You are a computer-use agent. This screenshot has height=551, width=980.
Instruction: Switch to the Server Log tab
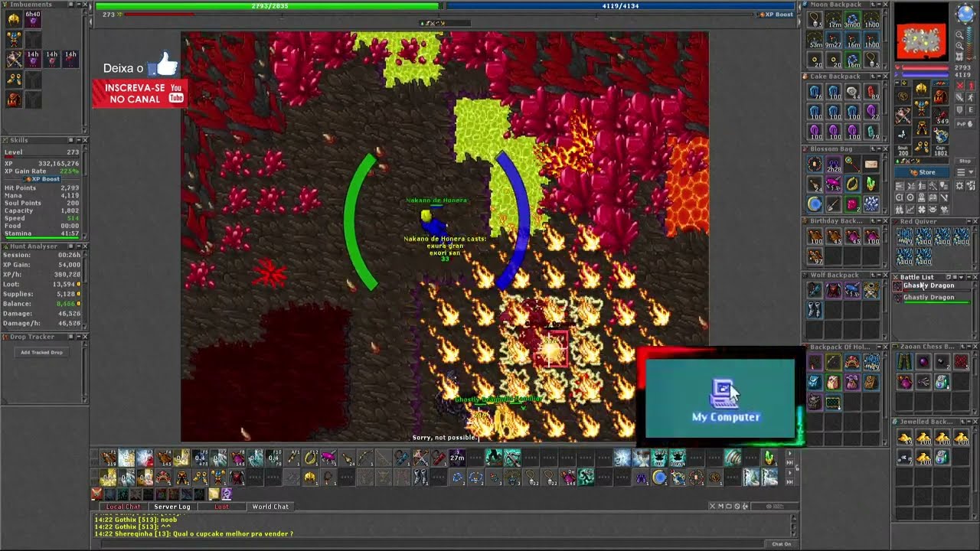pyautogui.click(x=172, y=507)
